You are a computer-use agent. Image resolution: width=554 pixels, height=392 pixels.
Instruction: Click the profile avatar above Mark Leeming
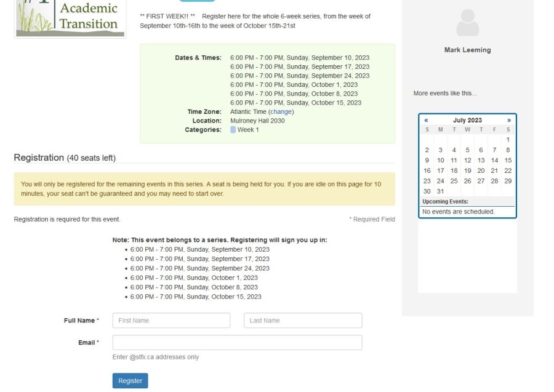pyautogui.click(x=467, y=23)
